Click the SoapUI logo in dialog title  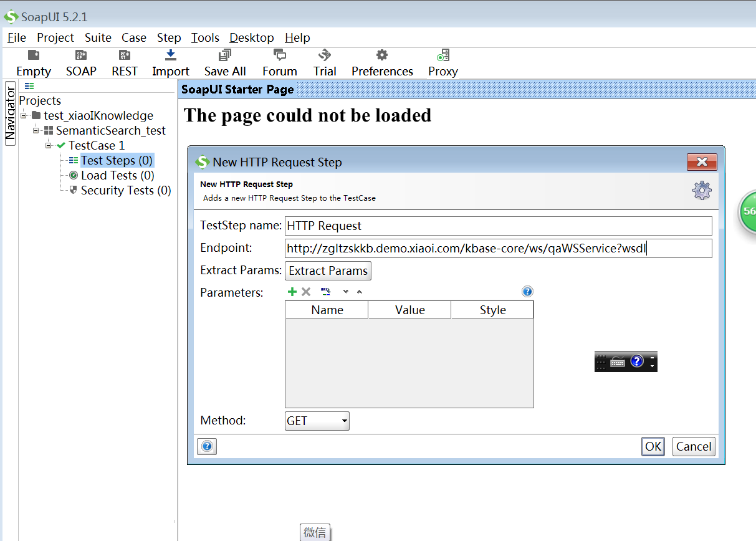click(x=201, y=162)
